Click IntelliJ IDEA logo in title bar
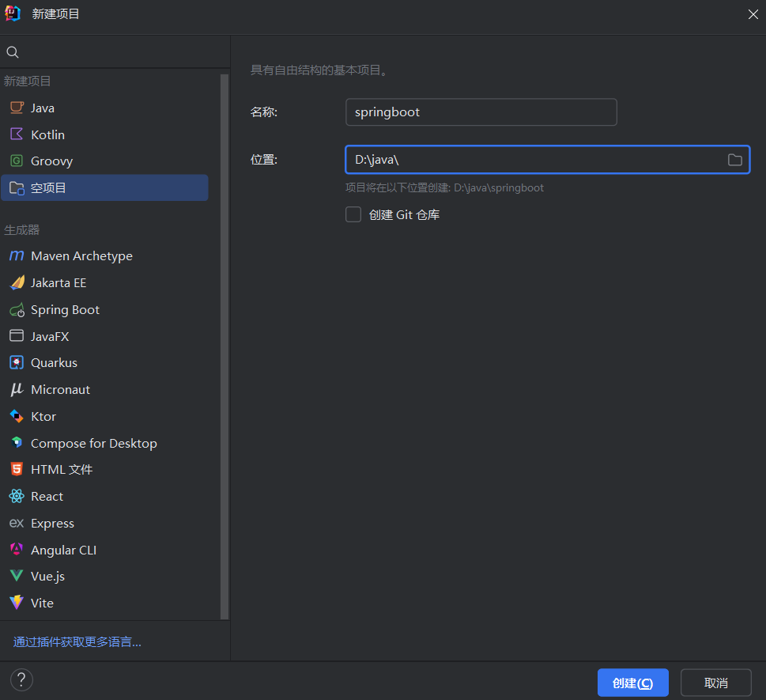 (13, 13)
